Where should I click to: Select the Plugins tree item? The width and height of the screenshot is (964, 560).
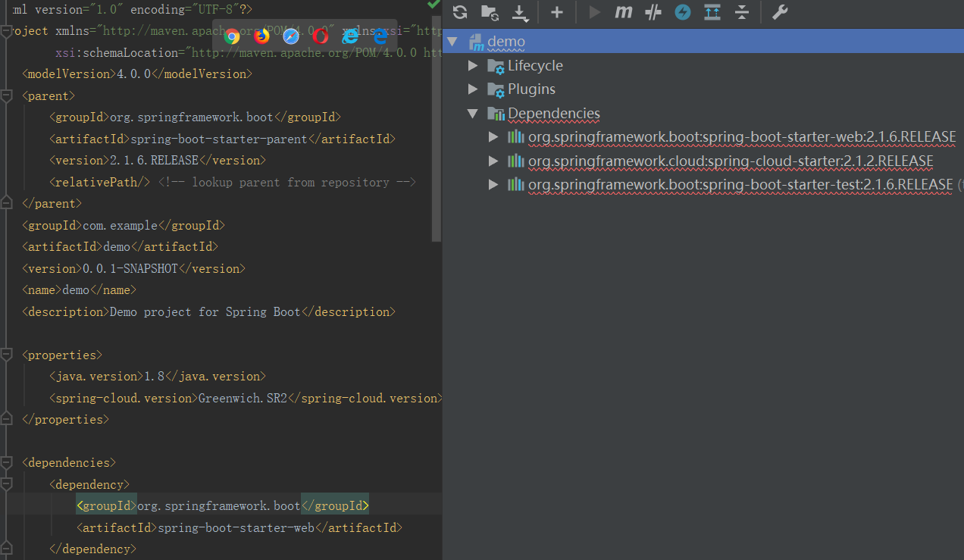[531, 89]
